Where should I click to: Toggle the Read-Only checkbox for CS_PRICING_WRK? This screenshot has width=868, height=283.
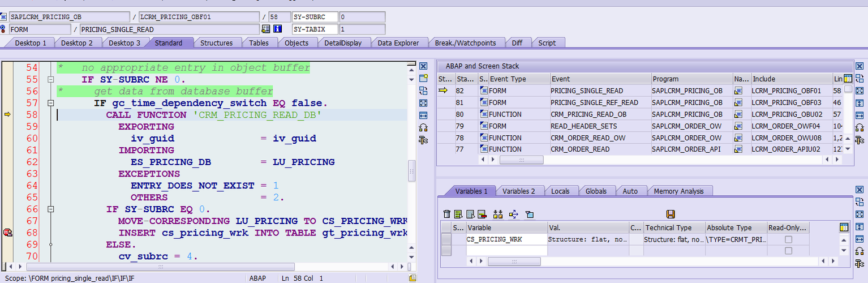coord(788,239)
